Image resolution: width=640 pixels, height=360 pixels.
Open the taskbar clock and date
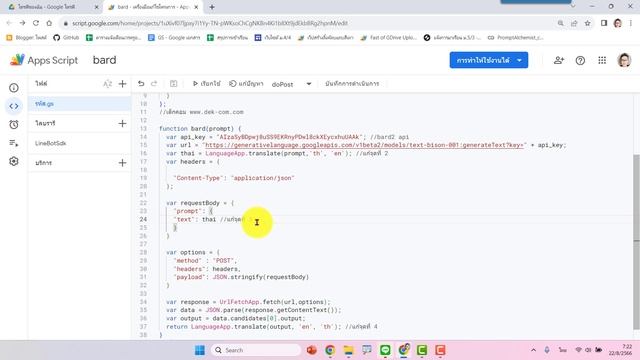pos(621,350)
